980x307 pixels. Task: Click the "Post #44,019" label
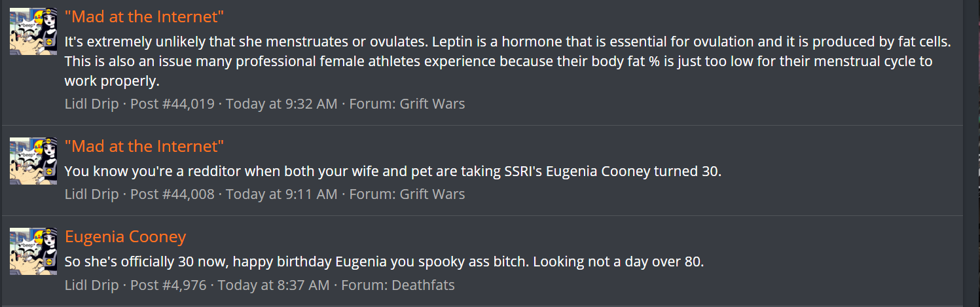coord(172,103)
